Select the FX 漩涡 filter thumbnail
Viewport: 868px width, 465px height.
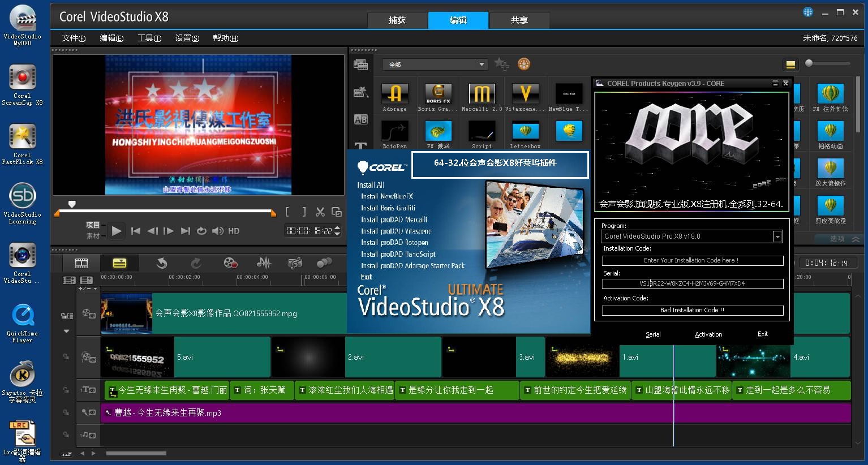[x=438, y=131]
